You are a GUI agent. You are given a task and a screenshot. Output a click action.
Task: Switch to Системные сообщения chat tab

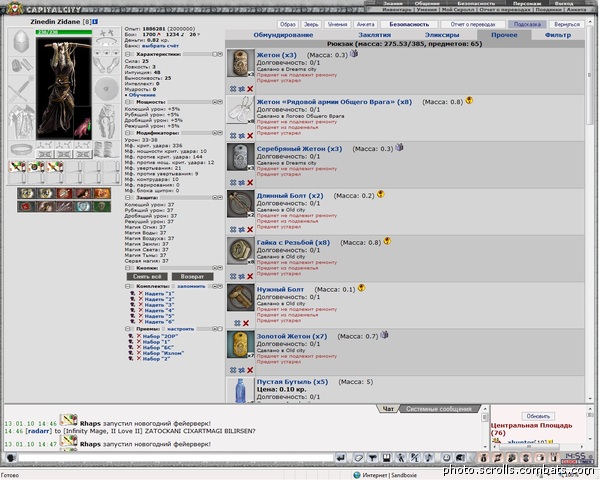click(439, 409)
